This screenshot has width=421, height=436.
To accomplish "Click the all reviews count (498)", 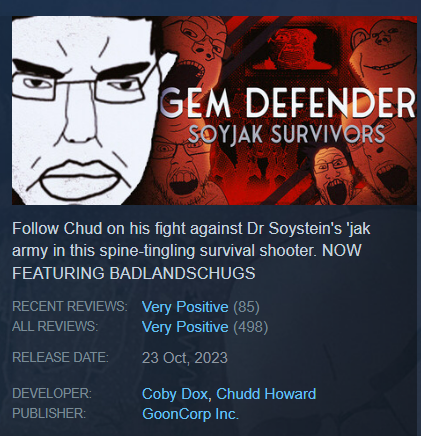I will [251, 327].
